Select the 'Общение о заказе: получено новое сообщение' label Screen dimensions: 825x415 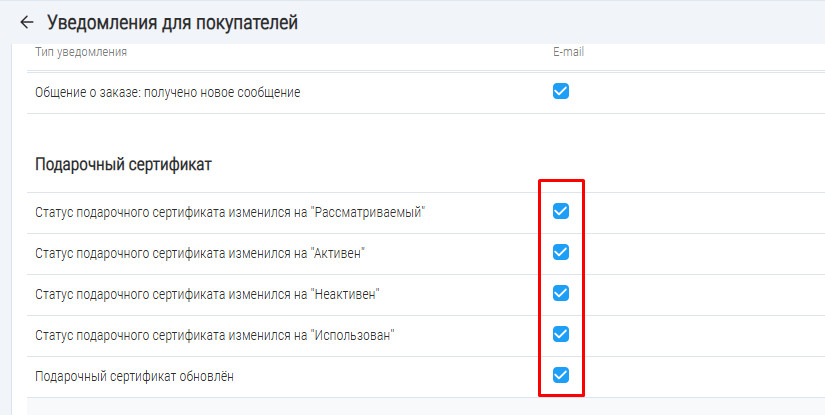tap(167, 93)
